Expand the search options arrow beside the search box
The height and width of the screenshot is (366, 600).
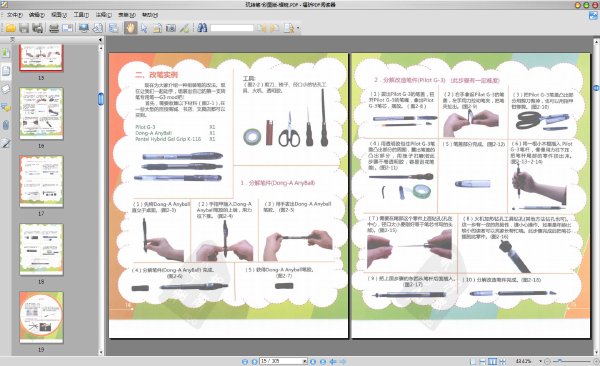[x=298, y=28]
